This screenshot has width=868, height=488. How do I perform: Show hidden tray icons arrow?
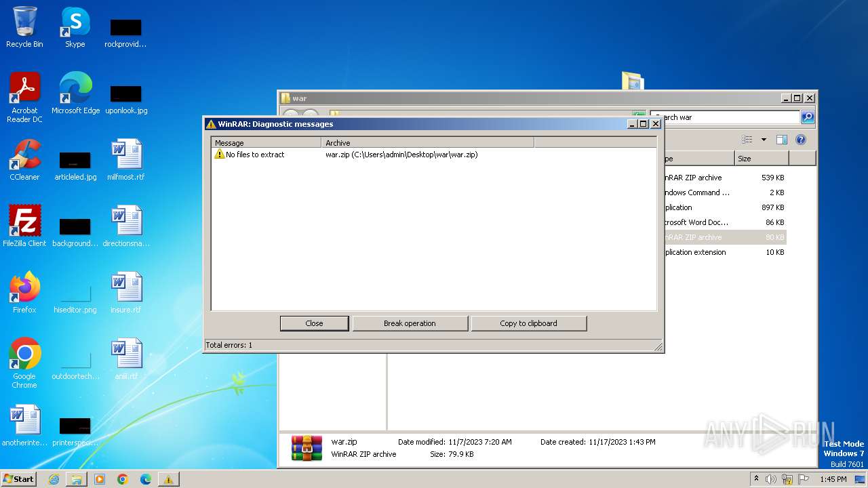point(756,479)
